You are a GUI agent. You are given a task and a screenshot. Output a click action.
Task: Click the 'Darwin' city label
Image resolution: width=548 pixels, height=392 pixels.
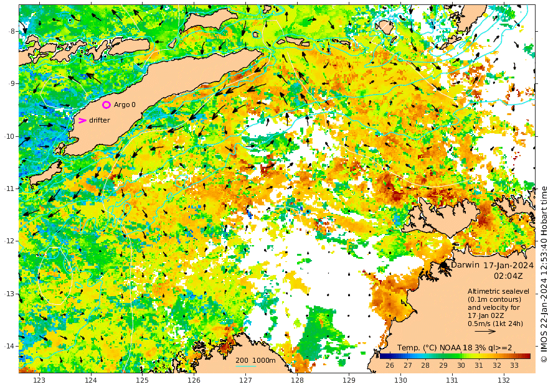[465, 264]
